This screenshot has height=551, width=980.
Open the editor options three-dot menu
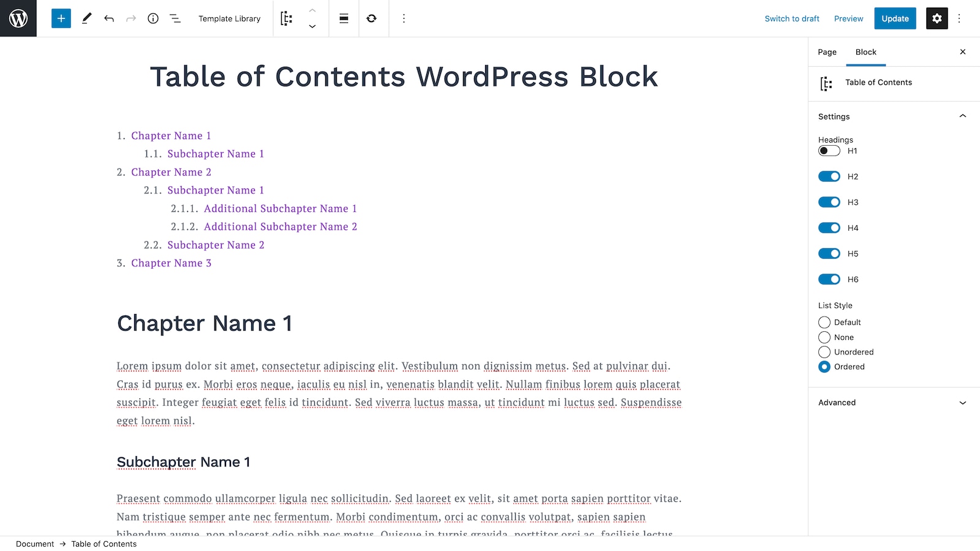pos(960,18)
